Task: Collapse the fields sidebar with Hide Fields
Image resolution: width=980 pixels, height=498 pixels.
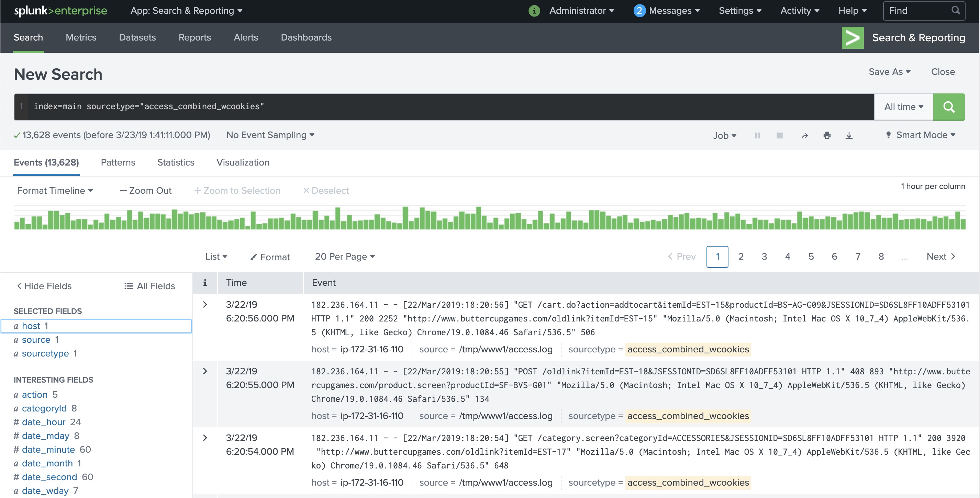Action: tap(43, 285)
